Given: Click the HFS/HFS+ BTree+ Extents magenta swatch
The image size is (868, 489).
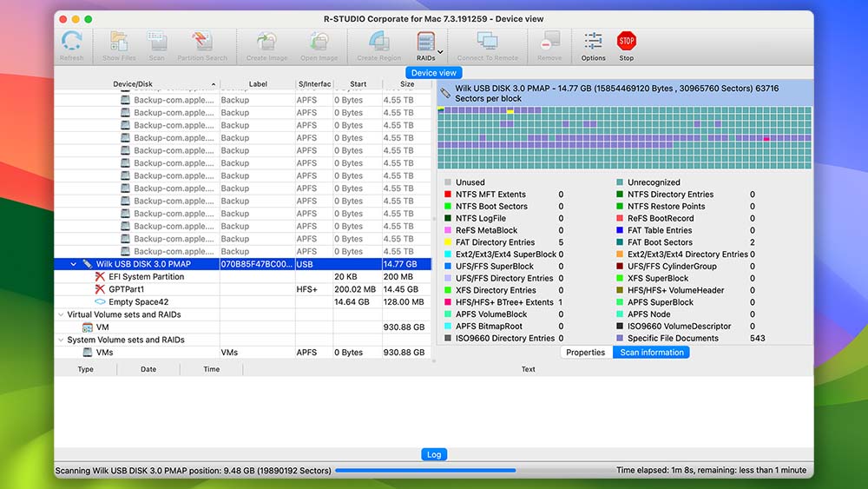Looking at the screenshot, I should [x=448, y=302].
